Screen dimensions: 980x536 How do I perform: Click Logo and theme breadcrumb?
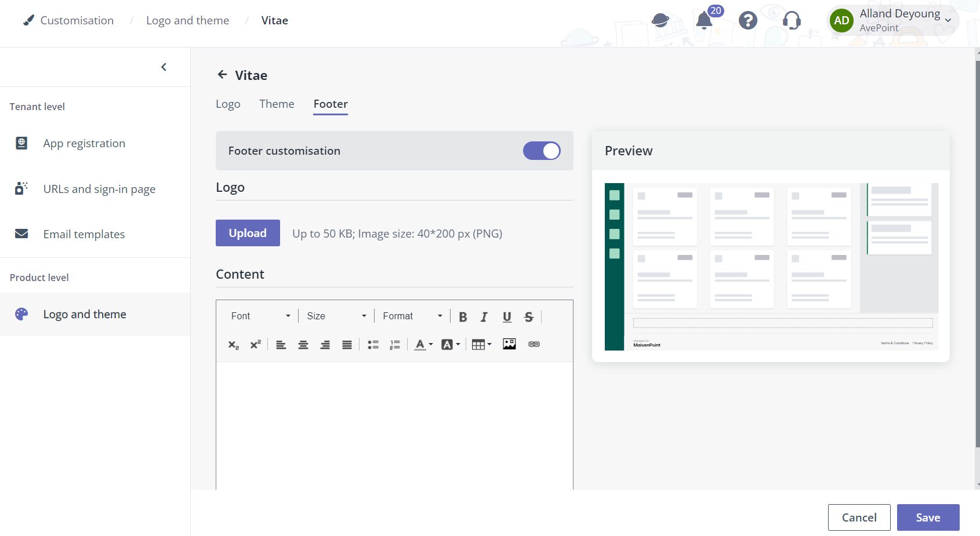point(187,20)
